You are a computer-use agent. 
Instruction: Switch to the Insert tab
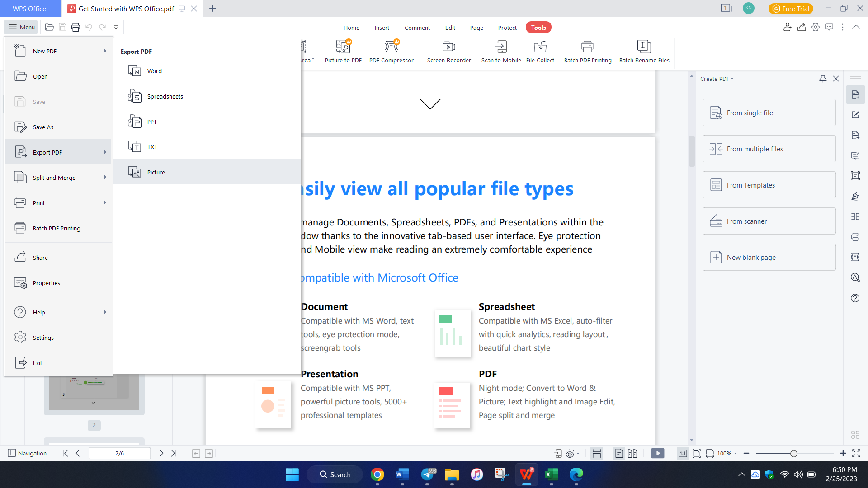(x=382, y=28)
